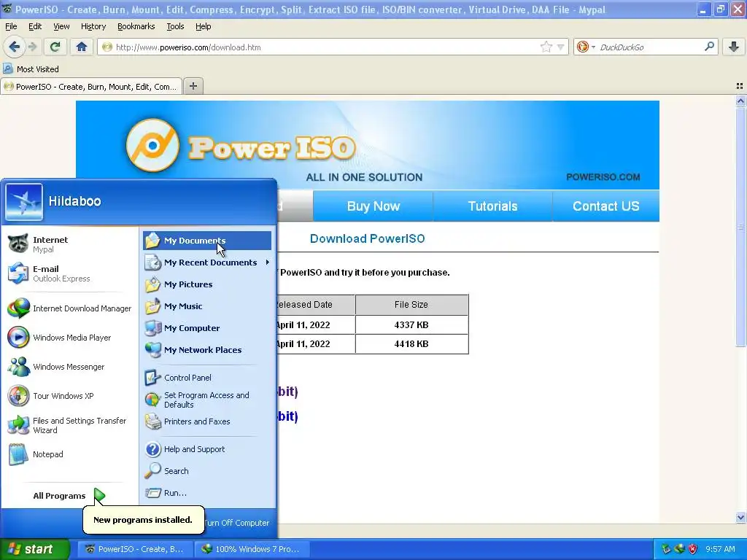Screen dimensions: 747x560
Task: Switch to 100% Windows 7 Pro taskbar item
Action: pyautogui.click(x=252, y=549)
